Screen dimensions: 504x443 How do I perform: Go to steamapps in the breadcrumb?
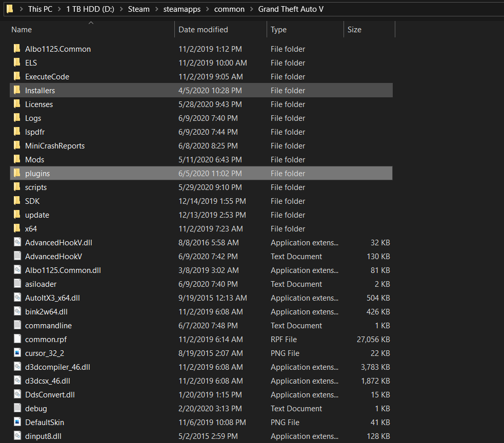click(x=182, y=9)
